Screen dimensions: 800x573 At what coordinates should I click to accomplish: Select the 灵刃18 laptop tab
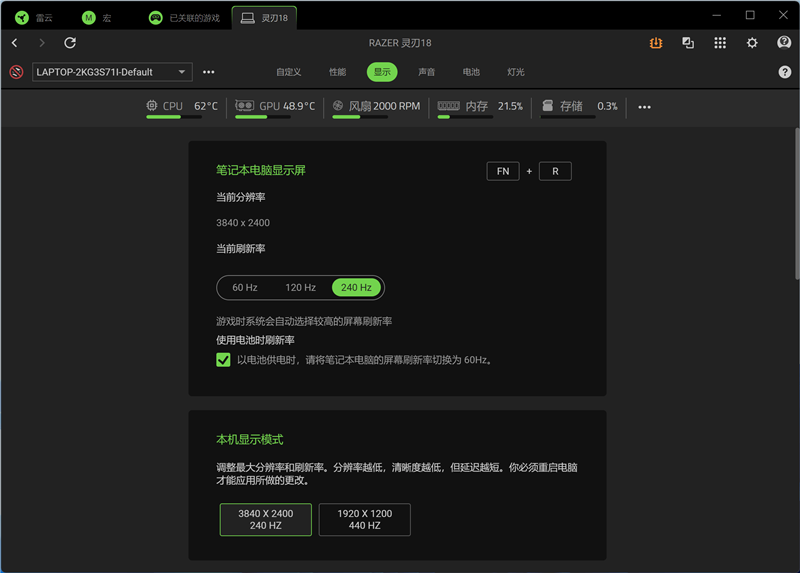click(264, 18)
